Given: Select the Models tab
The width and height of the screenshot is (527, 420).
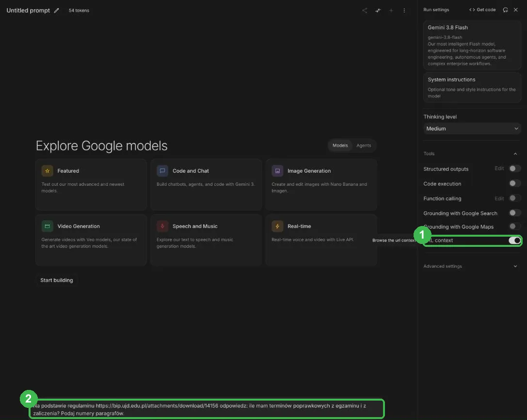Looking at the screenshot, I should click(340, 145).
